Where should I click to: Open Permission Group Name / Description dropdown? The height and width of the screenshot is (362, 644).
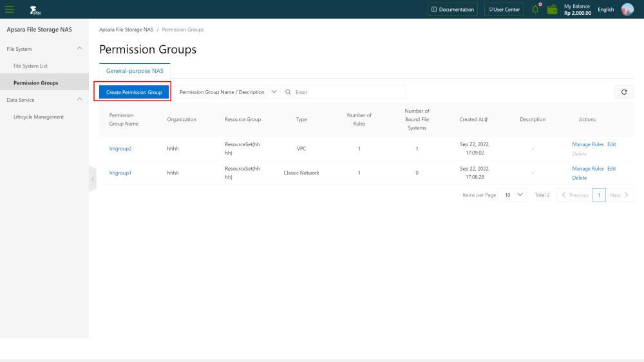(227, 92)
